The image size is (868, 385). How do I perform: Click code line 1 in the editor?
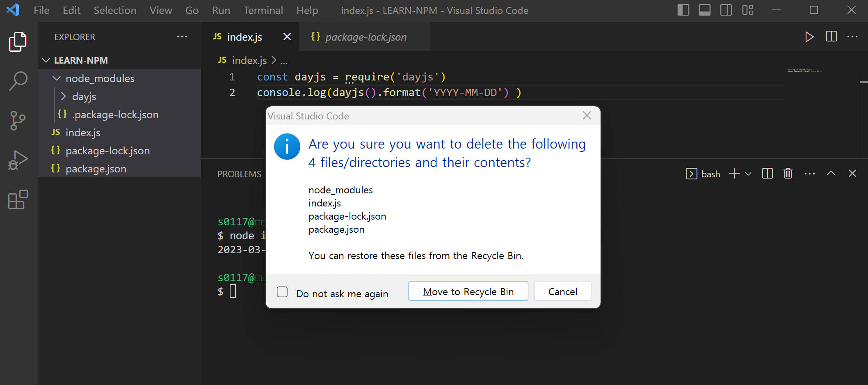point(351,77)
